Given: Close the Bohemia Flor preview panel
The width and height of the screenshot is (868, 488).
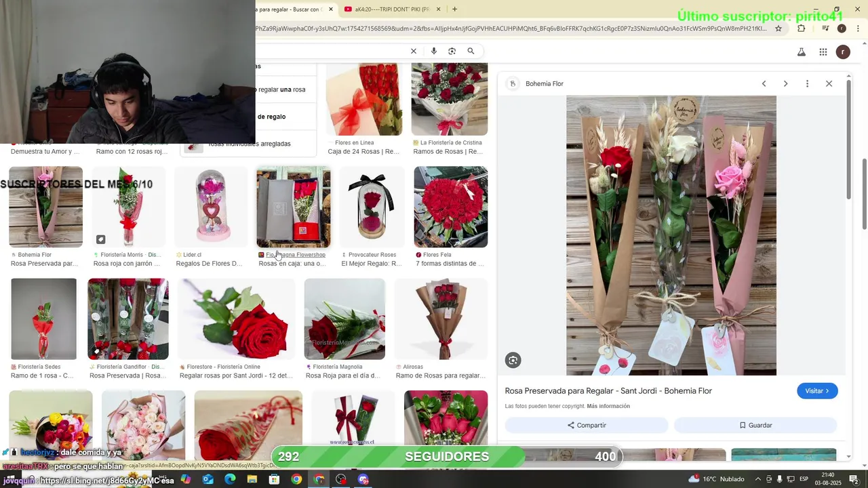Looking at the screenshot, I should click(829, 83).
